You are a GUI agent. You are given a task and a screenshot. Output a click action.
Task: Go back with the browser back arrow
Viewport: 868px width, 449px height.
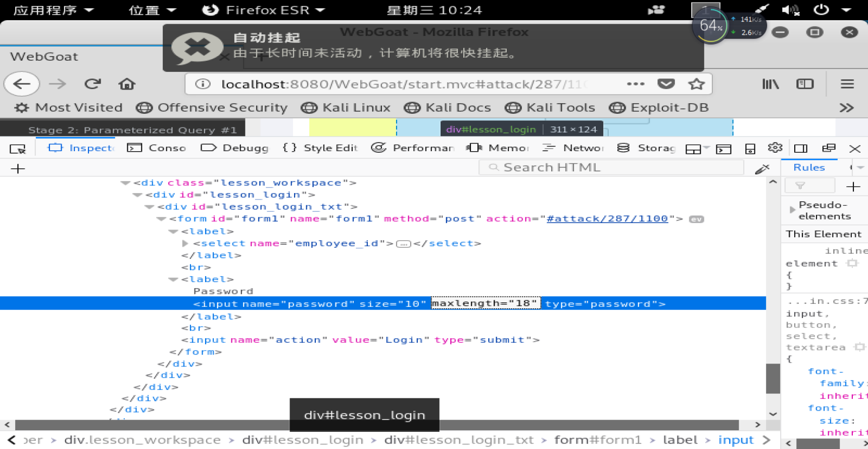click(22, 84)
